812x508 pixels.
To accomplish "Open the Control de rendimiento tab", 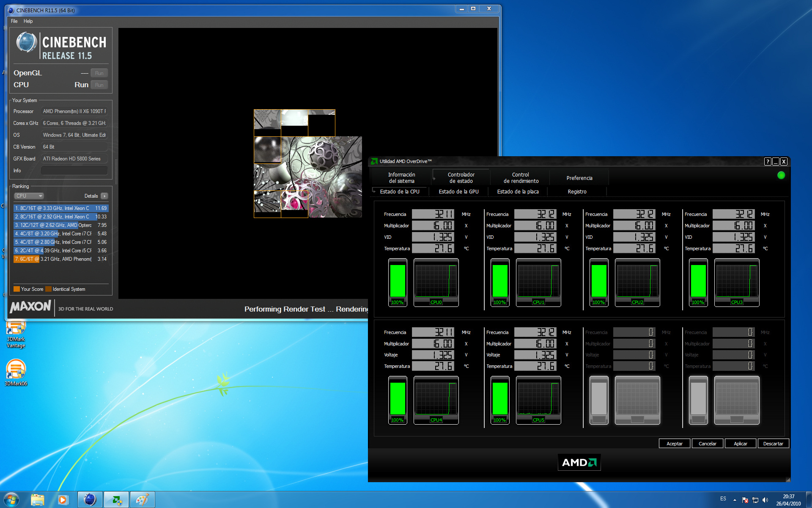I will (x=521, y=178).
